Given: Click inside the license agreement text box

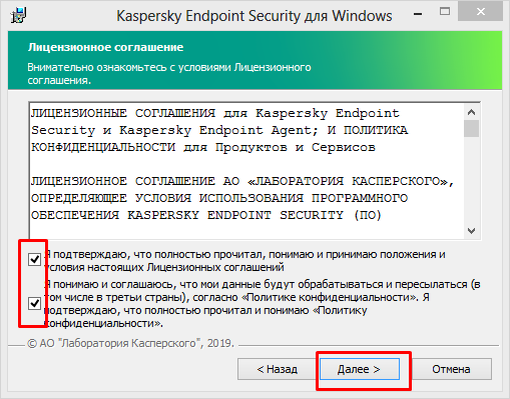Looking at the screenshot, I should click(246, 171).
